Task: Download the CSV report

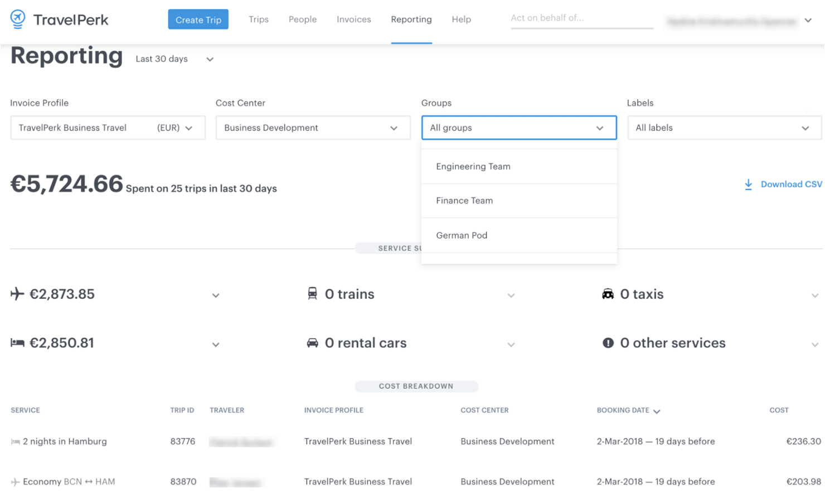Action: pos(783,185)
